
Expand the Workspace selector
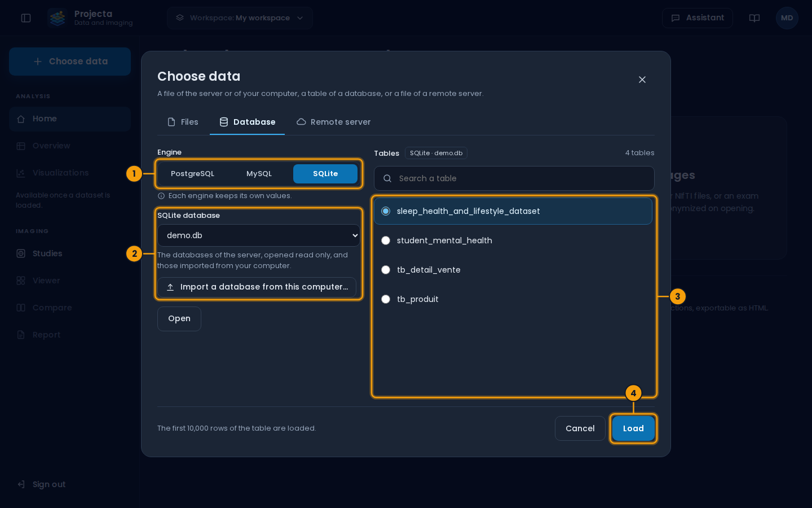tap(240, 18)
